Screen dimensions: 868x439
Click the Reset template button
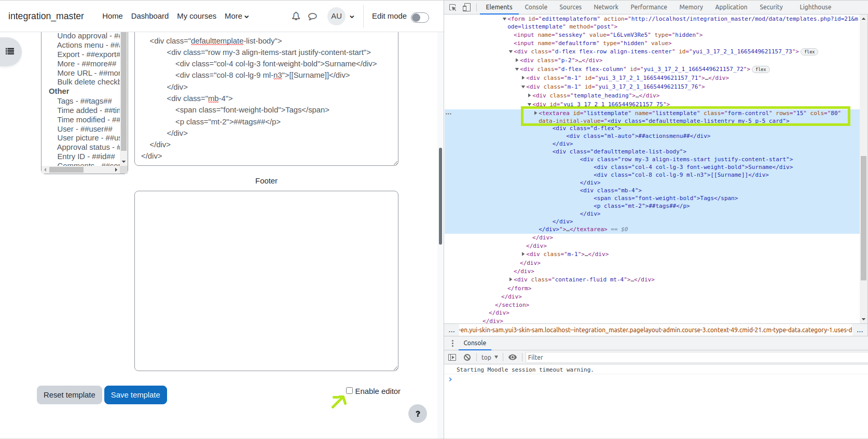point(70,395)
